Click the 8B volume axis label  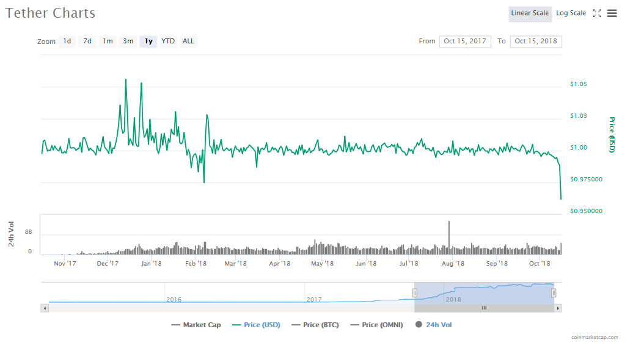click(x=28, y=232)
